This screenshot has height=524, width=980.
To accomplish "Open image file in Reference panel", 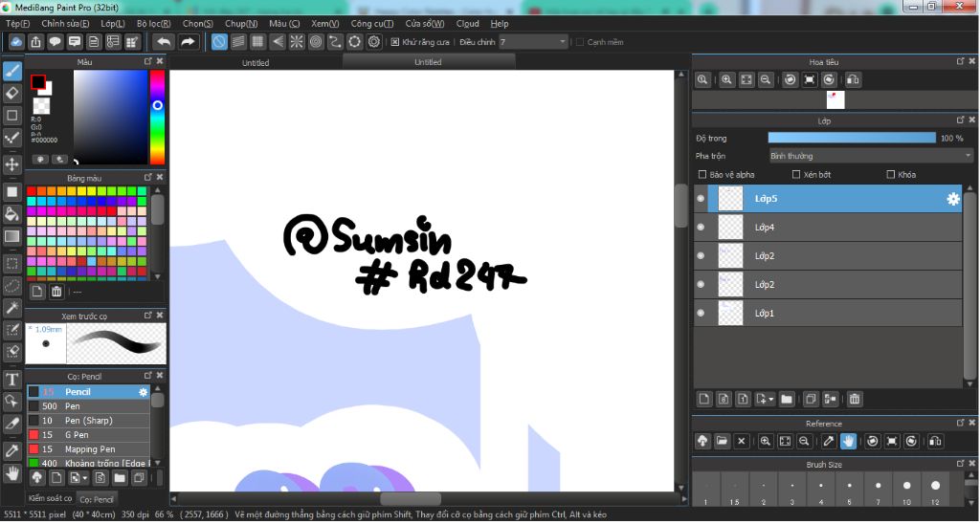I will [x=722, y=441].
